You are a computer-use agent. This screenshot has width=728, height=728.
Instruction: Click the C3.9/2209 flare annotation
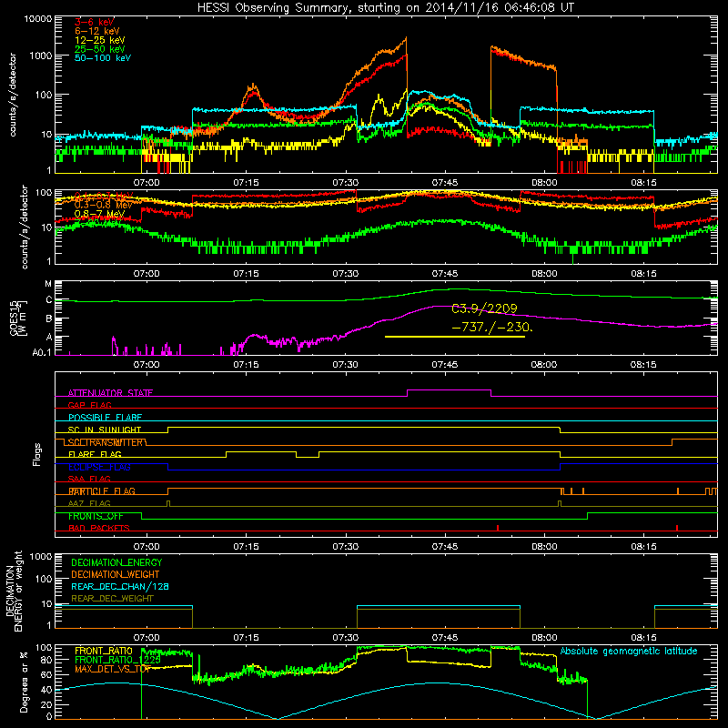pos(484,308)
